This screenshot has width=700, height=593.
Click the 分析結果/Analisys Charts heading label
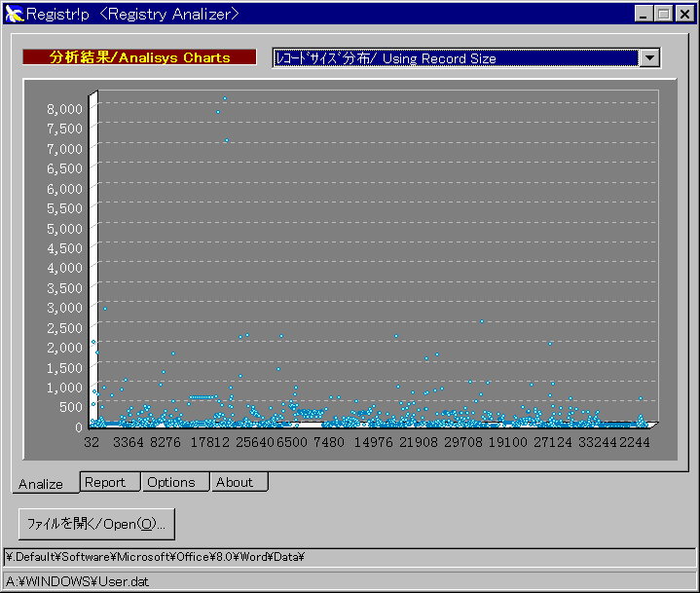pyautogui.click(x=140, y=57)
